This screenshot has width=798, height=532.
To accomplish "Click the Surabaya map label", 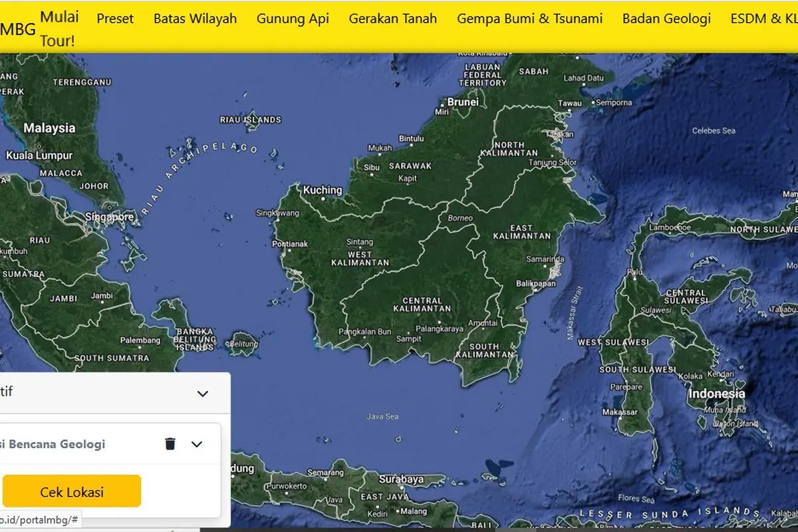I will point(402,479).
